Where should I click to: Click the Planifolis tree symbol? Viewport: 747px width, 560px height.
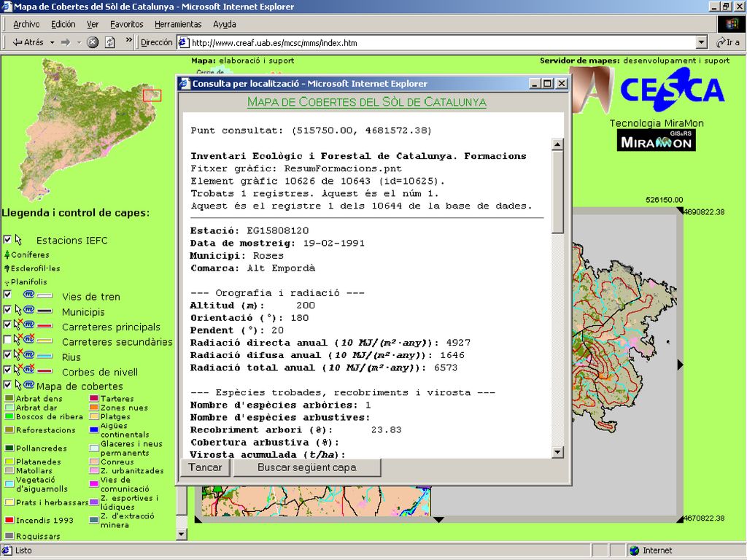7,282
